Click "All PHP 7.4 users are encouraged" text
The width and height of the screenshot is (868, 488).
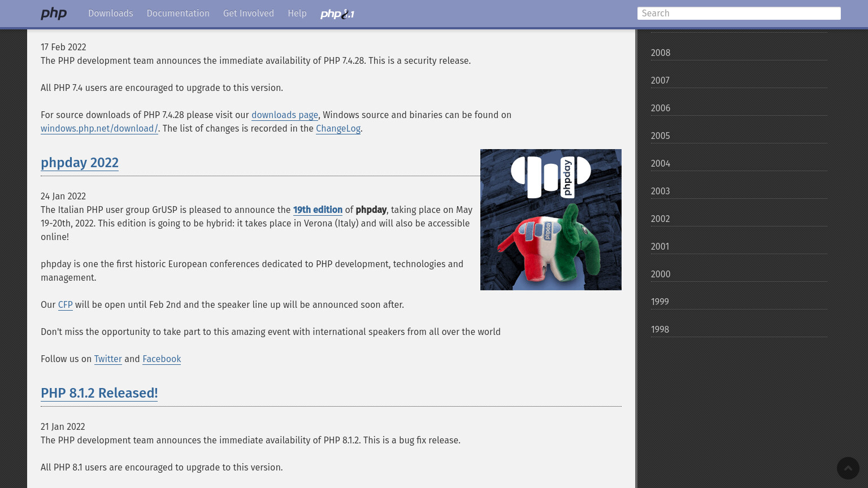click(x=162, y=88)
